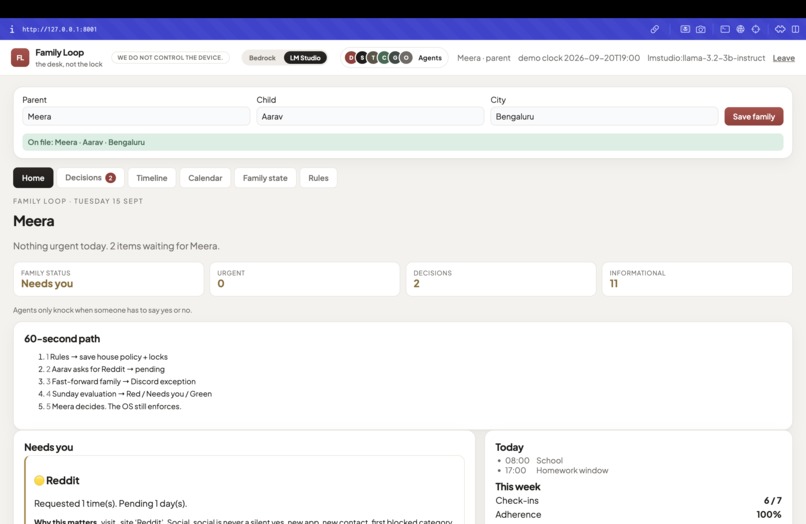This screenshot has height=524, width=806.
Task: Click the Family Status Needs you card
Action: click(x=108, y=279)
